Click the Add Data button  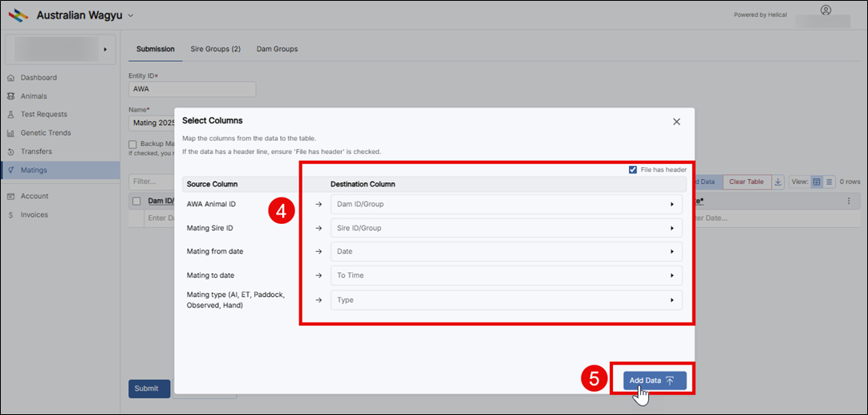[x=655, y=380]
